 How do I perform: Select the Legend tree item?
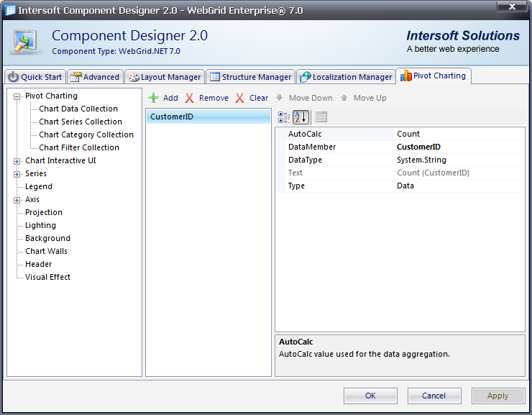[39, 186]
